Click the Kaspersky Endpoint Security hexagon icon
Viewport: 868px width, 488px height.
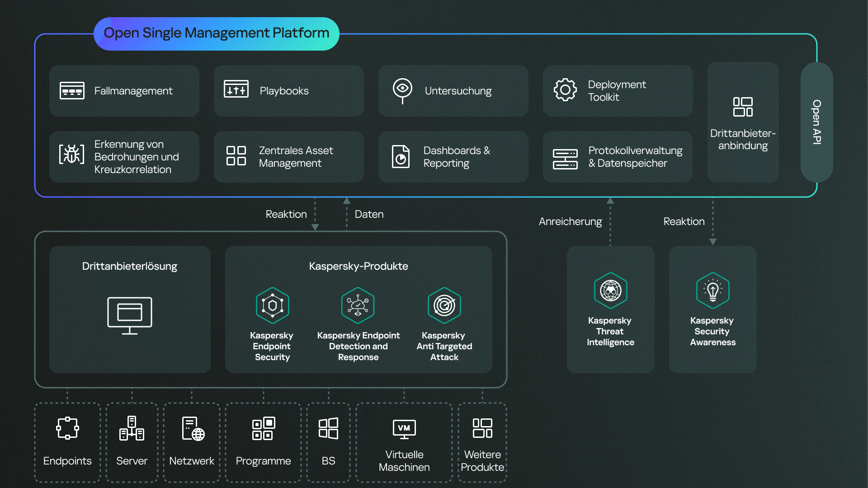273,305
